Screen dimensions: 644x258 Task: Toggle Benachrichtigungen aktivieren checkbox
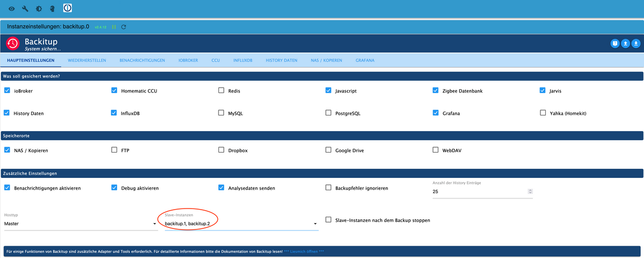(x=7, y=188)
